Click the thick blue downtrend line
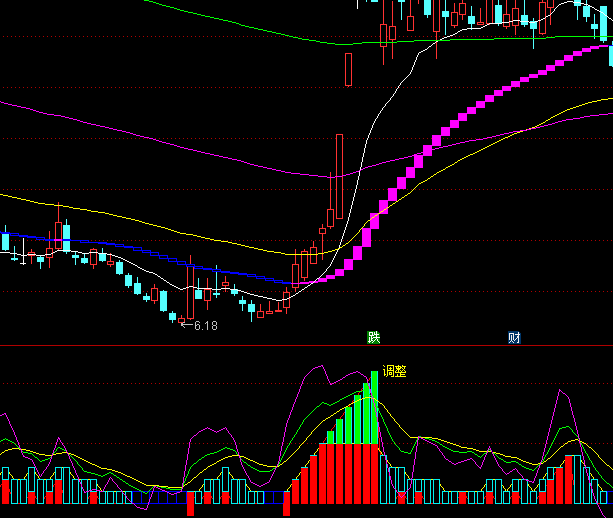Screen dimensions: 613x518 [x=150, y=254]
